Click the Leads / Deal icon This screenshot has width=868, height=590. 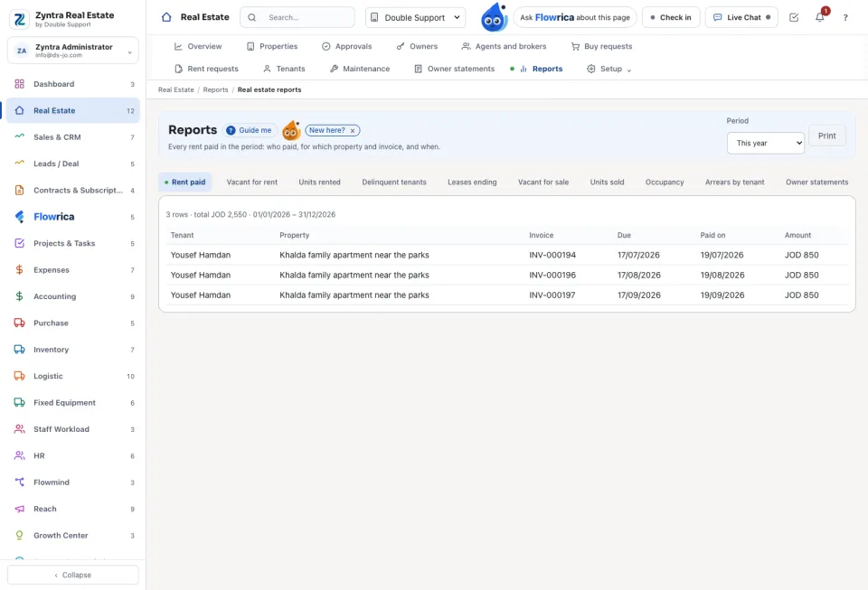19,164
